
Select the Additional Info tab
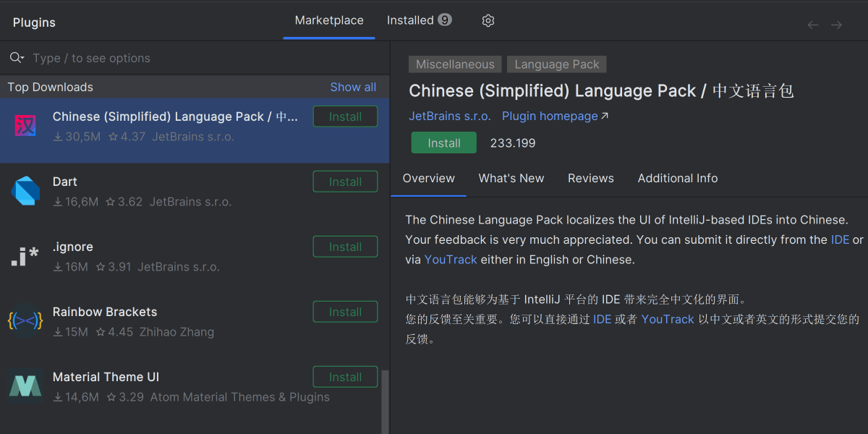click(678, 178)
